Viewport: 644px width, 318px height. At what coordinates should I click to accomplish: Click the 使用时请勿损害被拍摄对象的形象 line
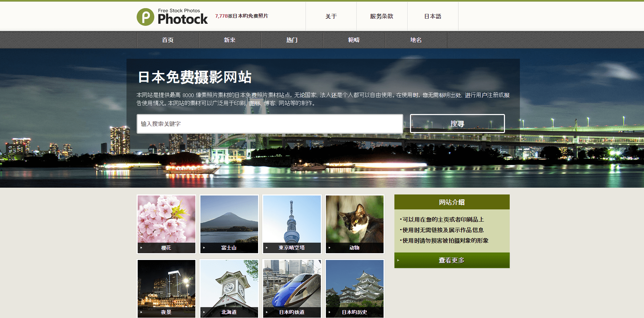click(444, 241)
